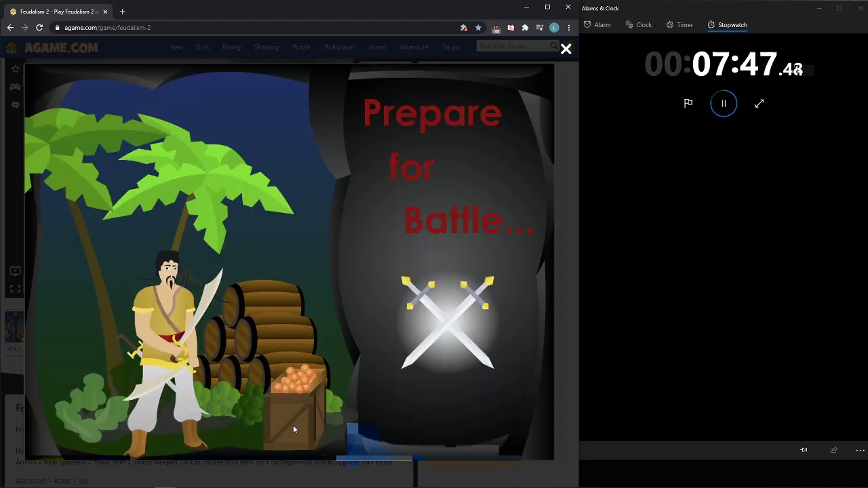Image resolution: width=868 pixels, height=488 pixels.
Task: Switch to the Alarm tab
Action: pyautogui.click(x=597, y=25)
